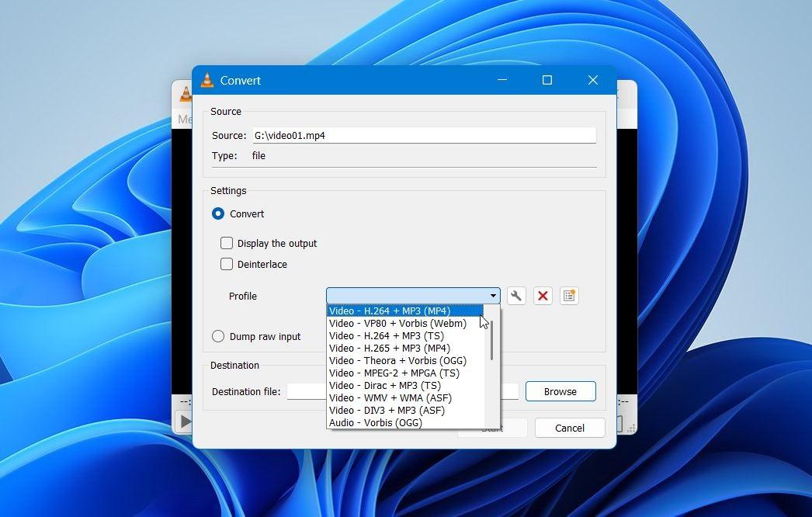Click the VLC cone icon in title bar
Image resolution: width=812 pixels, height=517 pixels.
point(207,80)
